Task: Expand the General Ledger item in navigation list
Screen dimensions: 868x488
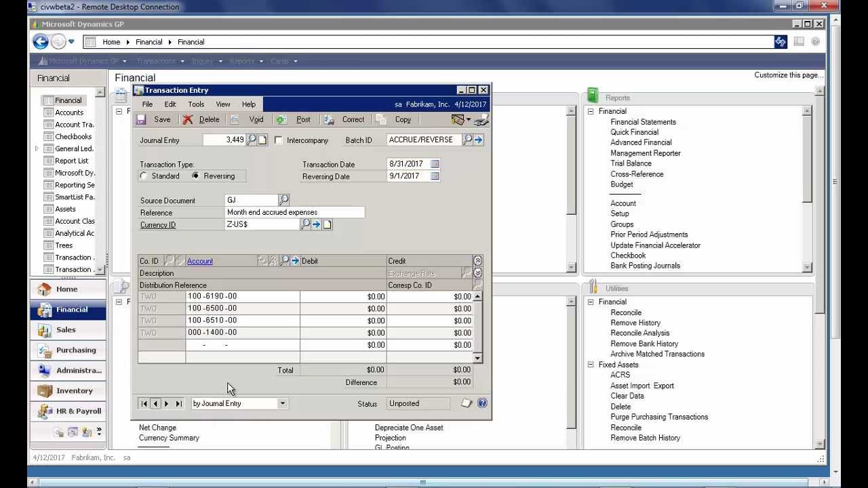Action: 37,148
